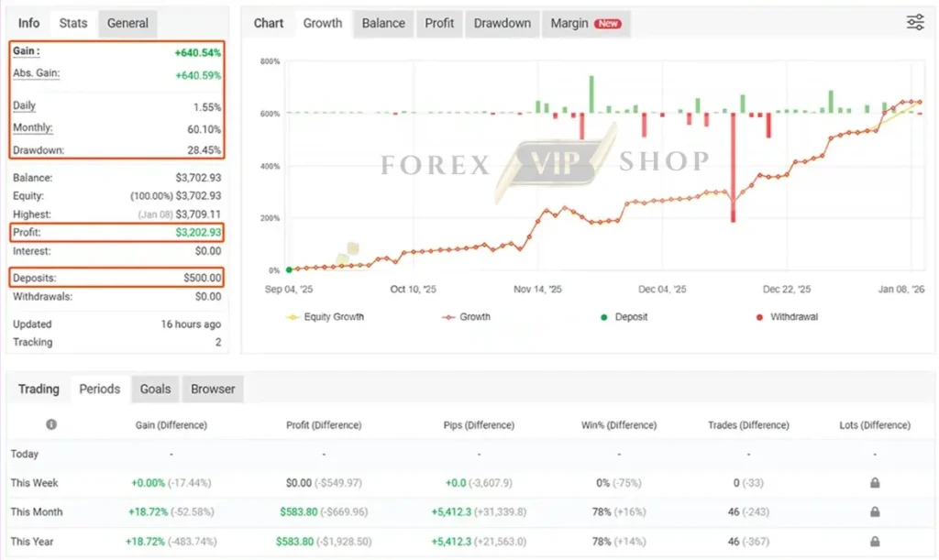Open the General tab
The height and width of the screenshot is (560, 939).
[x=127, y=23]
